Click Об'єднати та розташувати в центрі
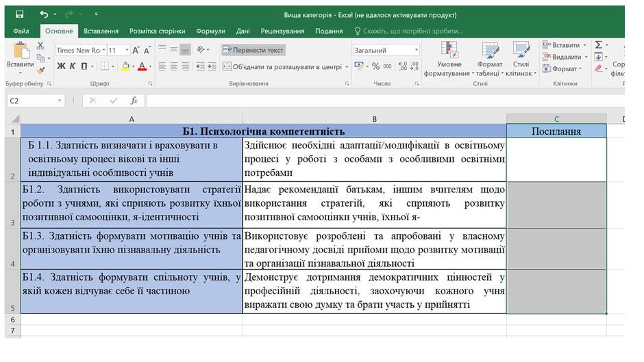 click(282, 66)
